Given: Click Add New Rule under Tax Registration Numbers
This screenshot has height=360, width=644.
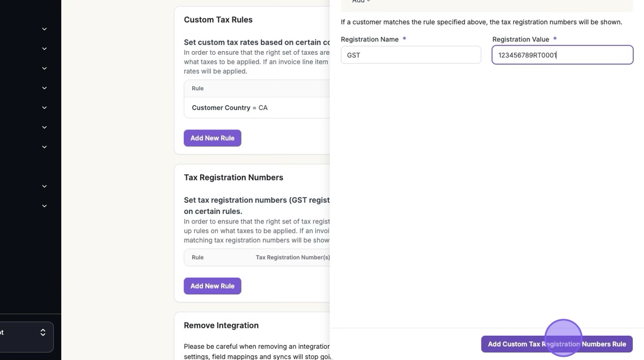Looking at the screenshot, I should click(213, 286).
